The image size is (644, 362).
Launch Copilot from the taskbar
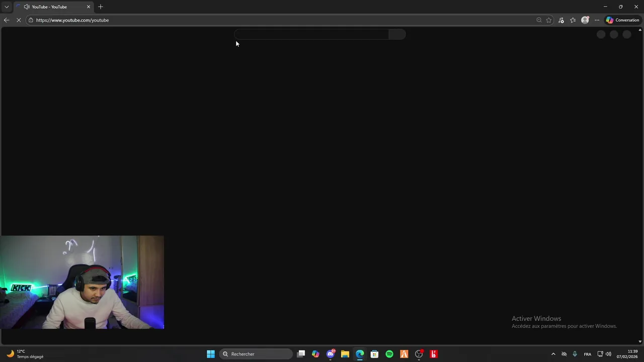pyautogui.click(x=315, y=354)
